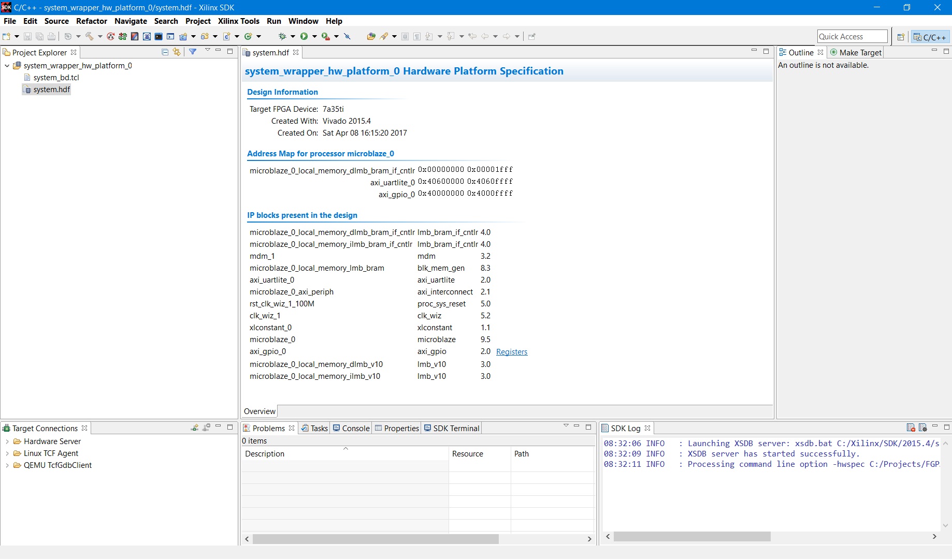This screenshot has width=952, height=560.
Task: Open the Xilinx Tools menu
Action: click(x=238, y=21)
